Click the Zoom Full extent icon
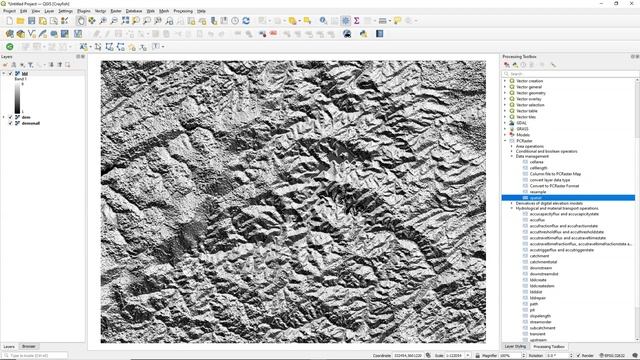 click(125, 21)
